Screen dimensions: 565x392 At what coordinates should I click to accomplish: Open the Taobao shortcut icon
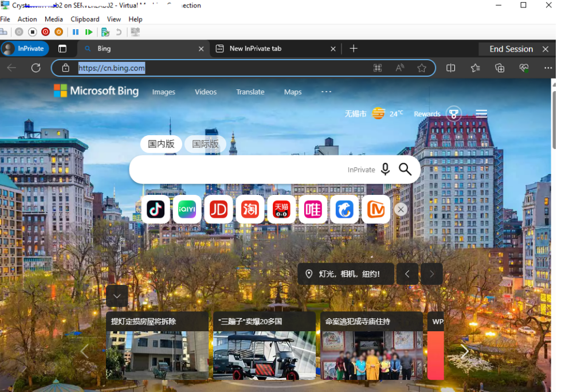pyautogui.click(x=250, y=209)
